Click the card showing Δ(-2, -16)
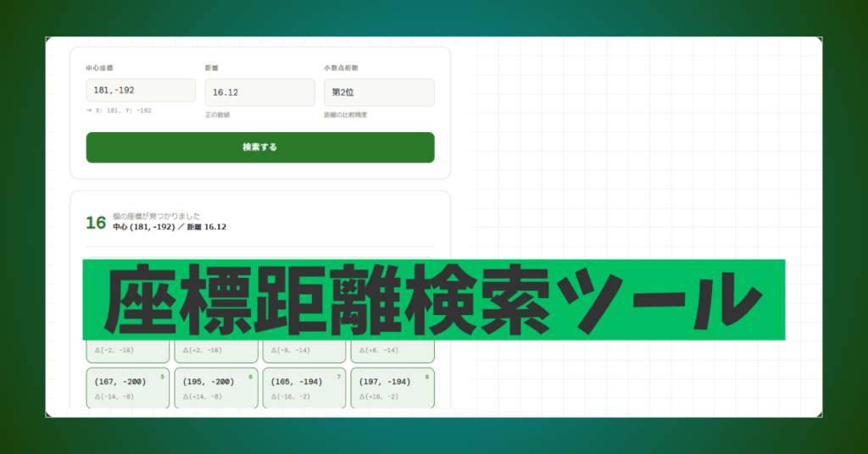Screen dimensions: 868x454 click(x=128, y=351)
